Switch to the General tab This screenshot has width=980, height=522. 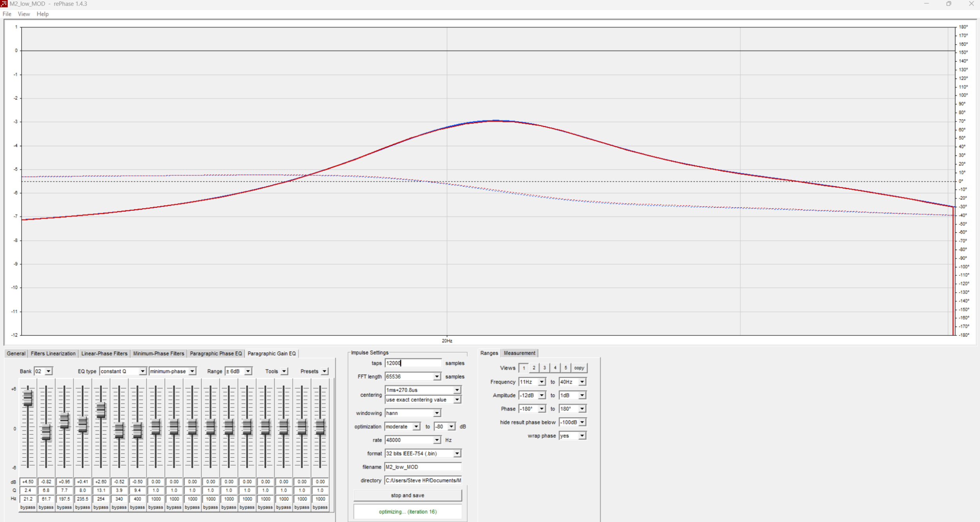click(16, 353)
